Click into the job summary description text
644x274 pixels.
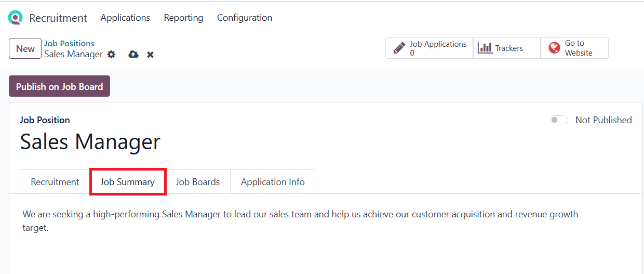click(x=300, y=221)
